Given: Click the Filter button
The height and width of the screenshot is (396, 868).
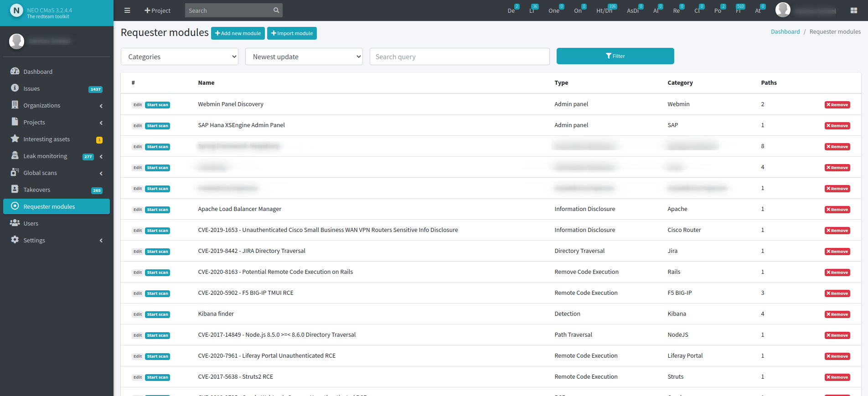Looking at the screenshot, I should tap(615, 56).
